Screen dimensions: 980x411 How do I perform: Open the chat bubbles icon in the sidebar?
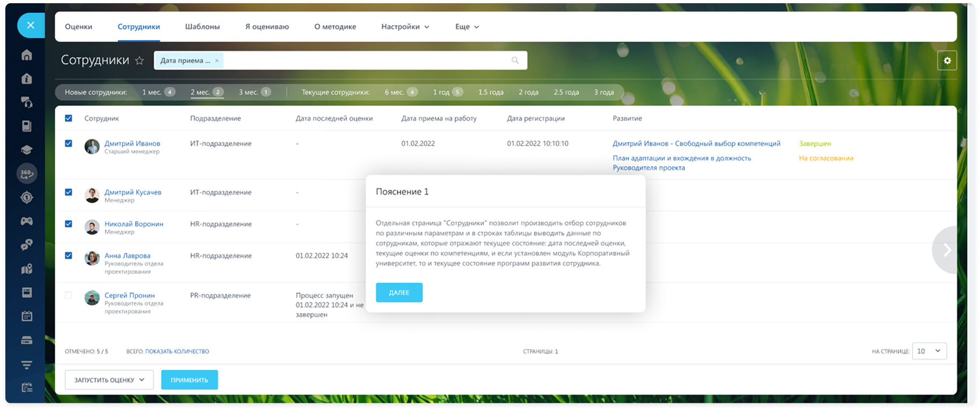[x=27, y=245]
